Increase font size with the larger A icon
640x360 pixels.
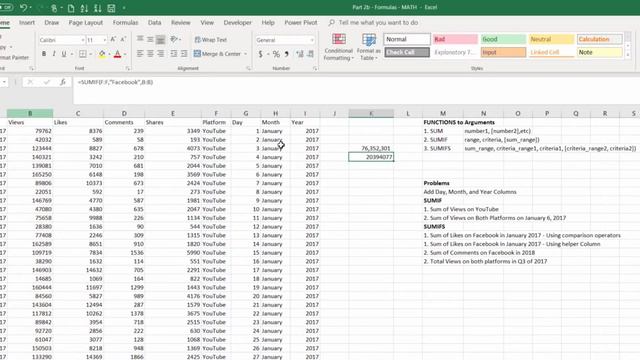[113, 39]
